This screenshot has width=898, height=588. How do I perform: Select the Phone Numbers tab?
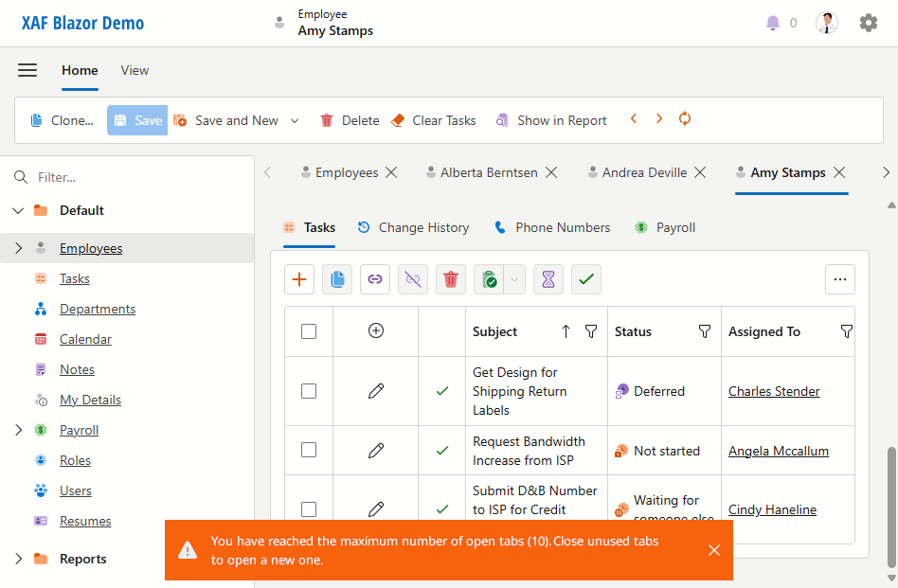[552, 228]
